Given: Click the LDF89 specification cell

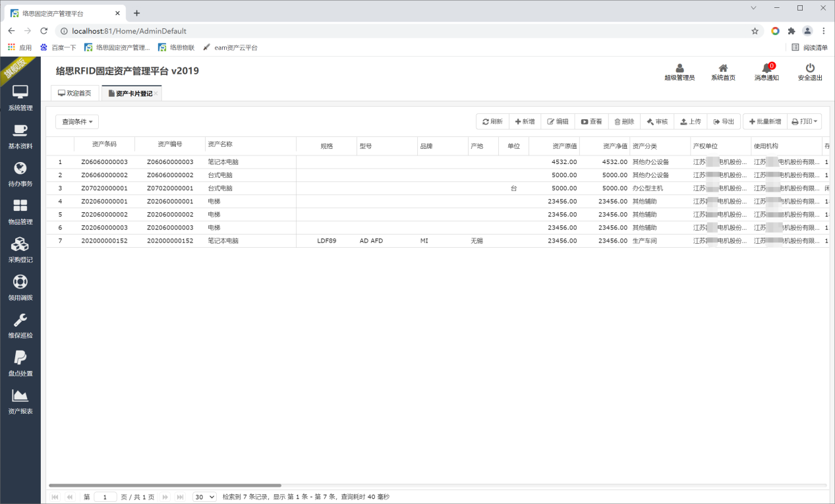Looking at the screenshot, I should pyautogui.click(x=326, y=241).
